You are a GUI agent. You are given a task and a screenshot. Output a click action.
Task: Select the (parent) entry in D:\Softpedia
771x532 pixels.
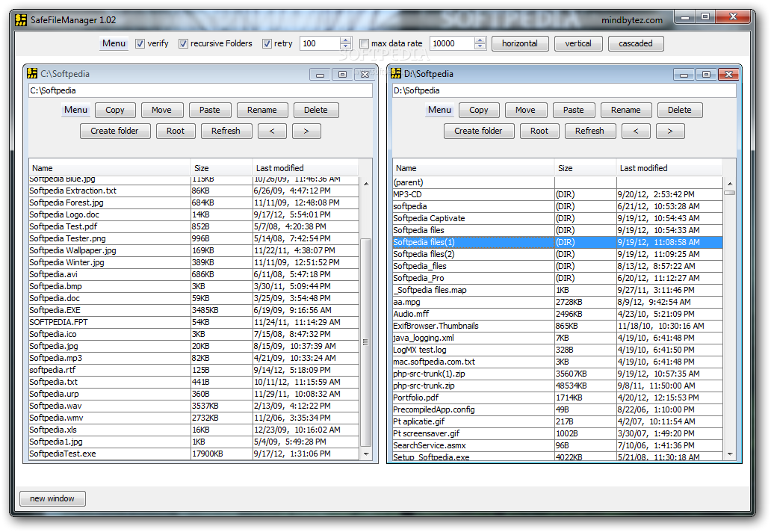[557, 182]
